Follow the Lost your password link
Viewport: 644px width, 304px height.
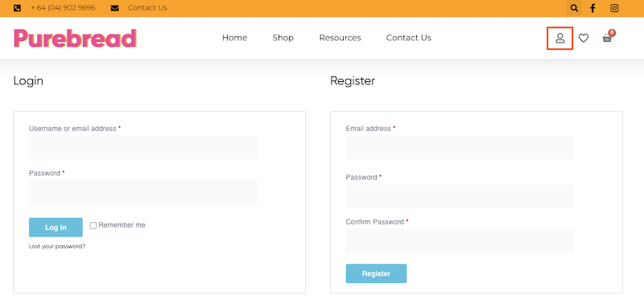tap(57, 247)
